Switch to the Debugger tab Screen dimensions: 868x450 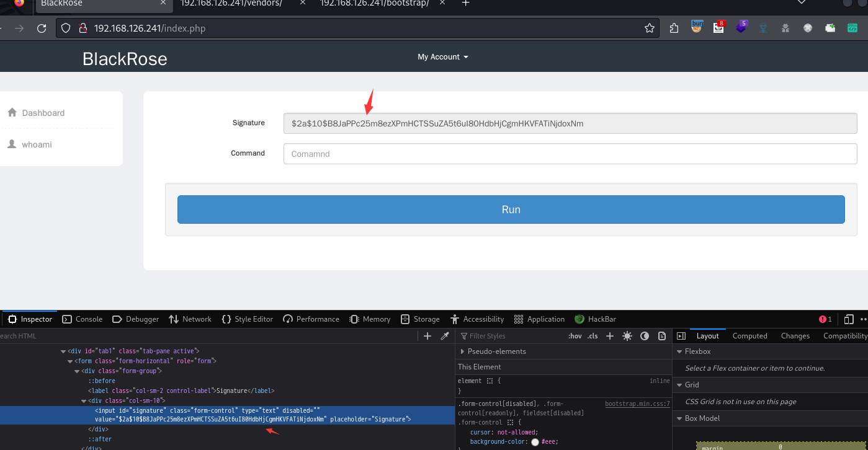pos(135,319)
